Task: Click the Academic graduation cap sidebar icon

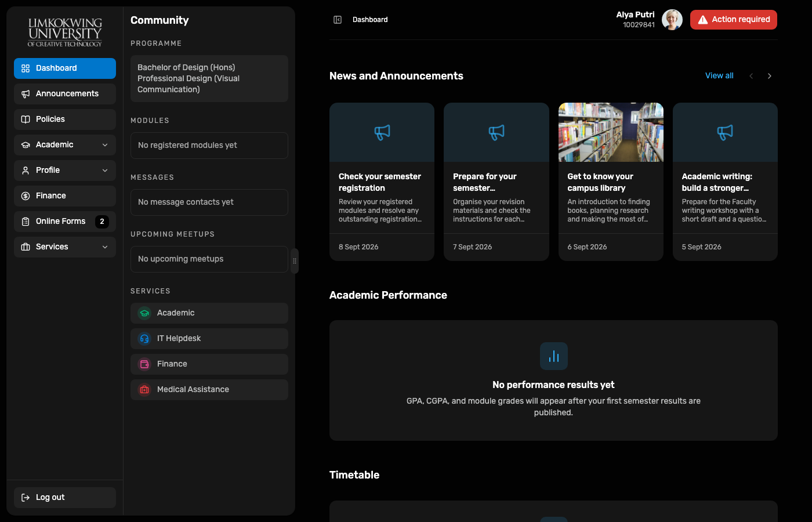Action: [x=26, y=145]
